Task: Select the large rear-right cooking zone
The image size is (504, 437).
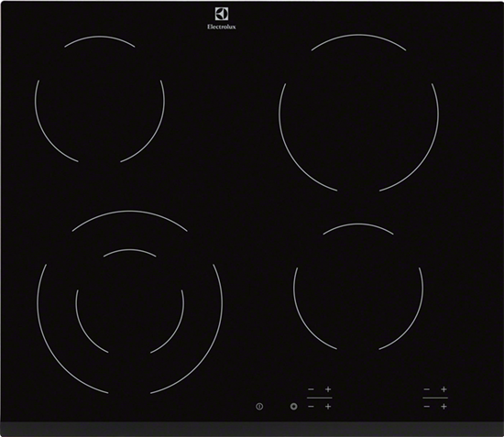Action: point(358,113)
